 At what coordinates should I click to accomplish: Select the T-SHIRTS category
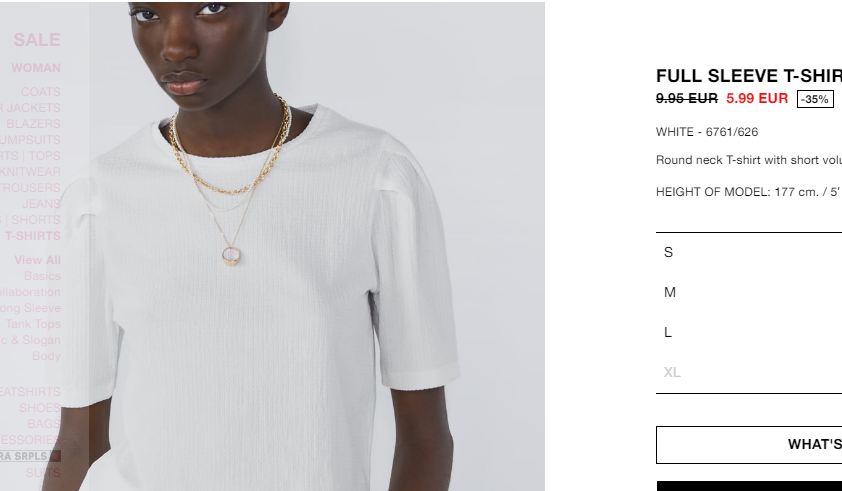(x=33, y=236)
